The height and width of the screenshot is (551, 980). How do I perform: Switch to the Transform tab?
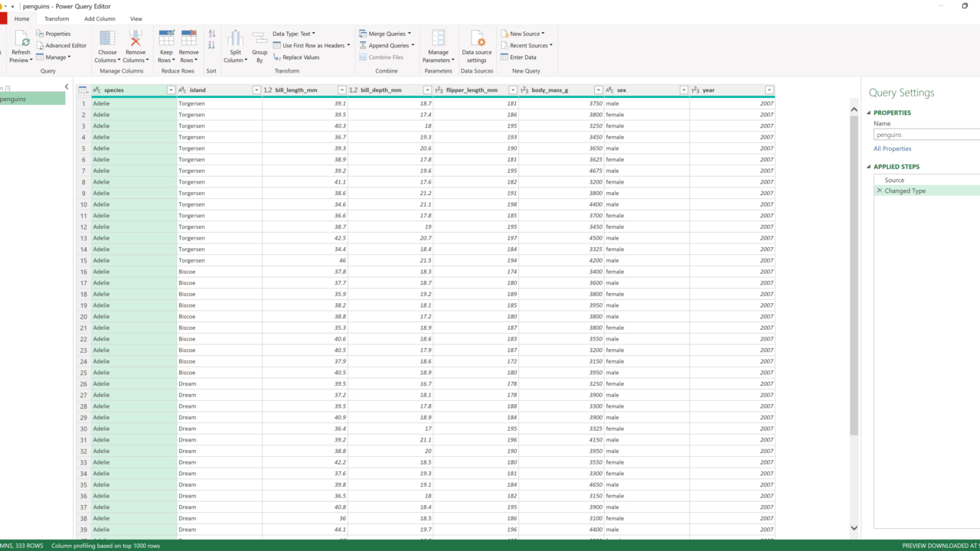(56, 18)
